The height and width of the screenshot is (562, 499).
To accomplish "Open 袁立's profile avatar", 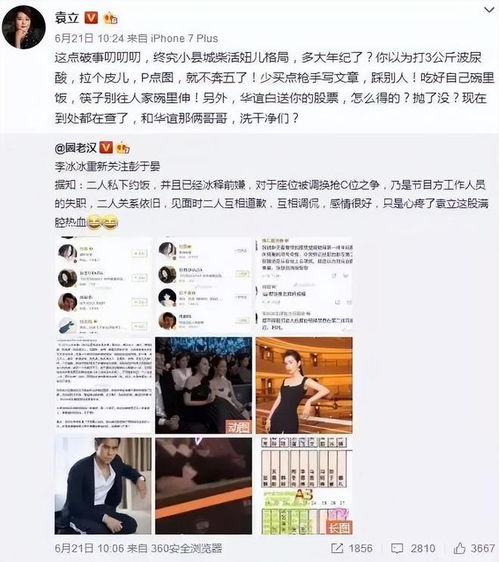I will click(x=24, y=27).
